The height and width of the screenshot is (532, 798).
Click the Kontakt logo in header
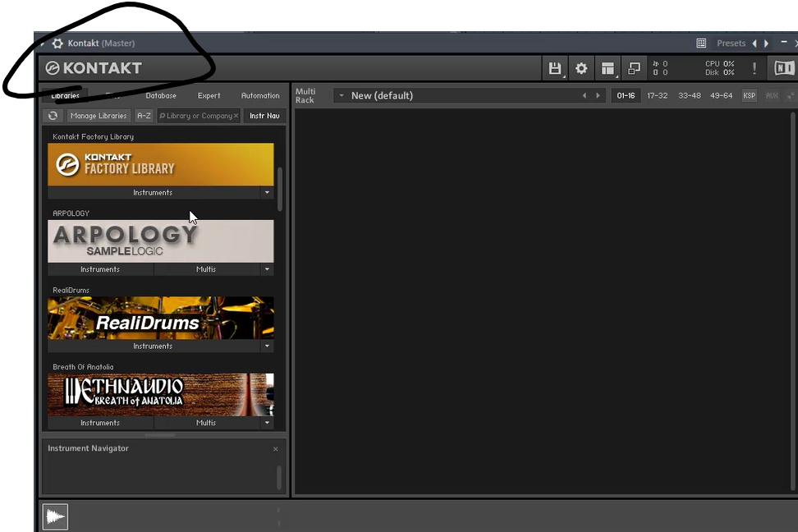click(94, 67)
